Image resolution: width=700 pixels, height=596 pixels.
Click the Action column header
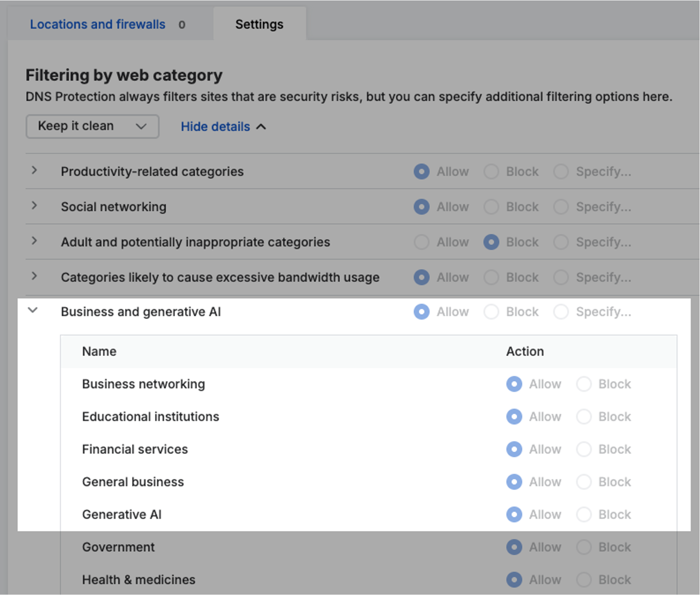pyautogui.click(x=525, y=351)
